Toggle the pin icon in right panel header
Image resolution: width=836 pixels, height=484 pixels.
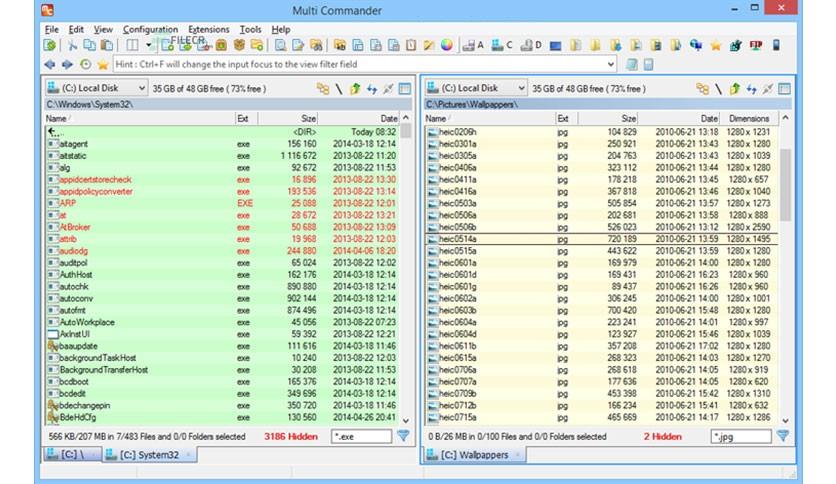pyautogui.click(x=768, y=88)
